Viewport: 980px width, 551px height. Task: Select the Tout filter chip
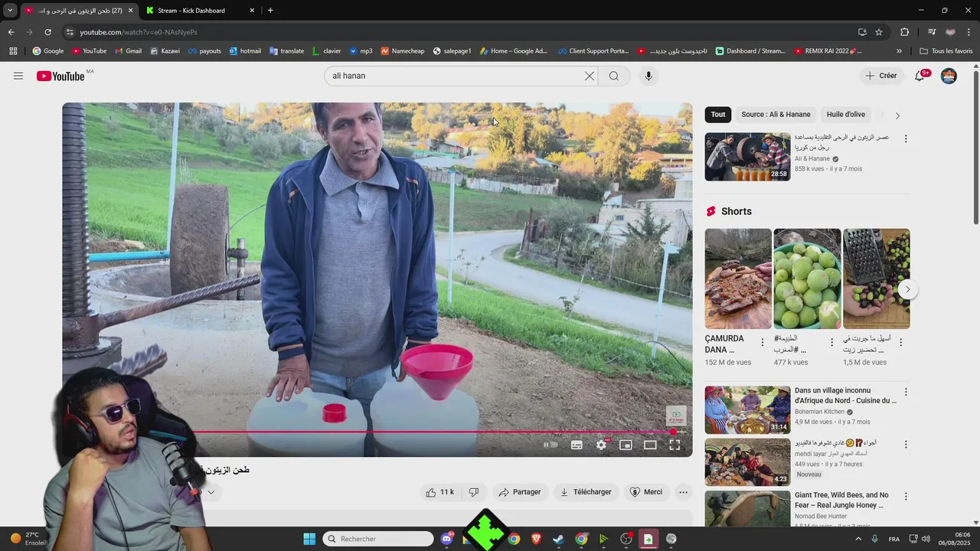[x=718, y=115]
